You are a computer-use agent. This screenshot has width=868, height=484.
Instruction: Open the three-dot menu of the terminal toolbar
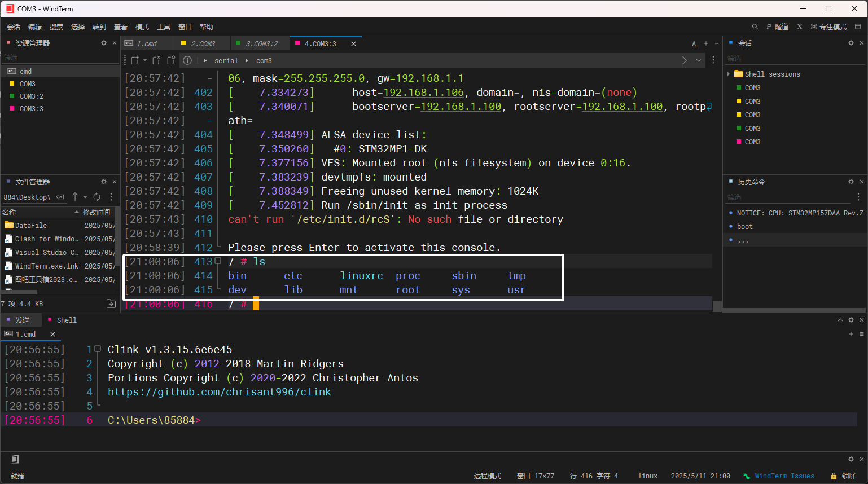(713, 60)
